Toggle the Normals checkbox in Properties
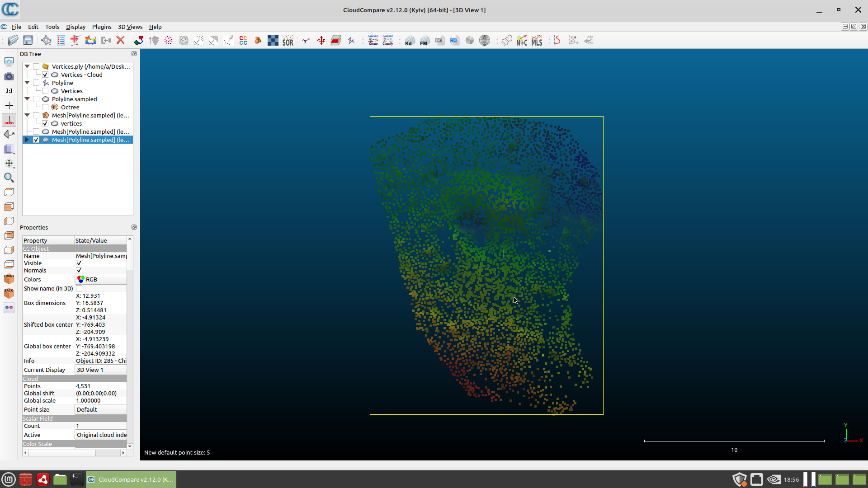868x488 pixels. (79, 271)
